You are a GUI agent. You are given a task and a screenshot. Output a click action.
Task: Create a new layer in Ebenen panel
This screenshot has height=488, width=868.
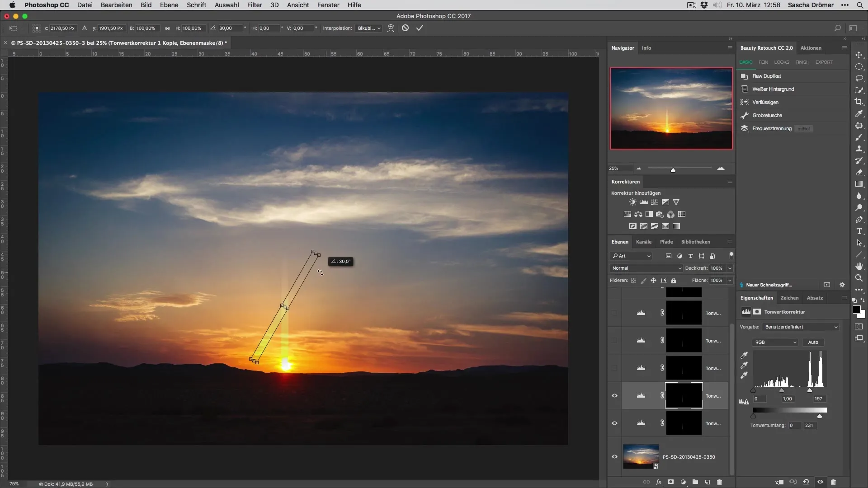click(708, 482)
